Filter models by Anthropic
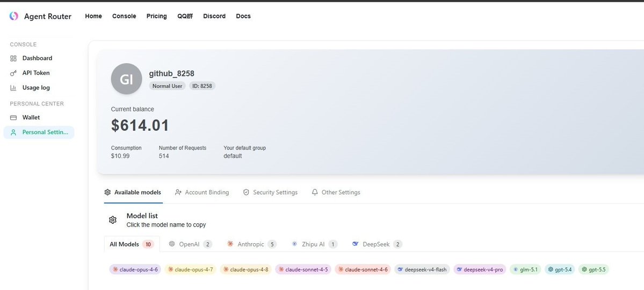 click(252, 244)
